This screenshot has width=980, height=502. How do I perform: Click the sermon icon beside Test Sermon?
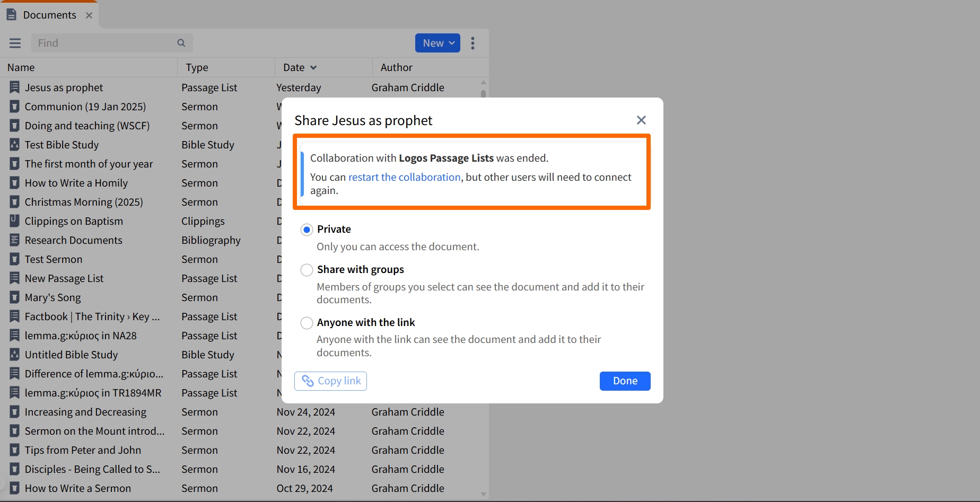point(15,259)
